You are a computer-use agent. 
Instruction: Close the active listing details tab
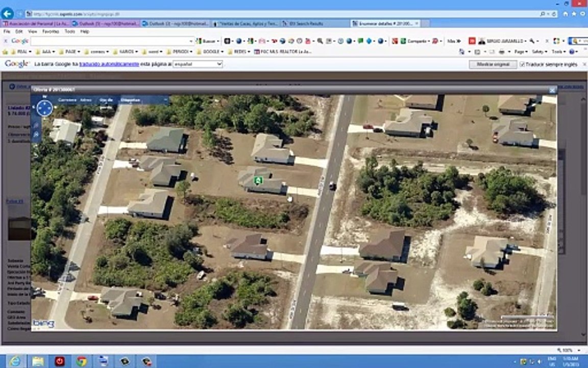pos(416,24)
